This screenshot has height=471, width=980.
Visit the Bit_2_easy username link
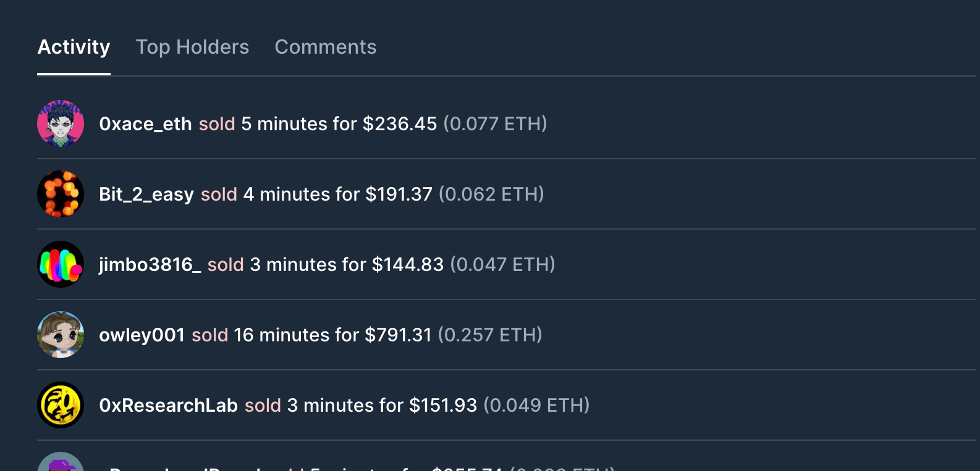(146, 194)
